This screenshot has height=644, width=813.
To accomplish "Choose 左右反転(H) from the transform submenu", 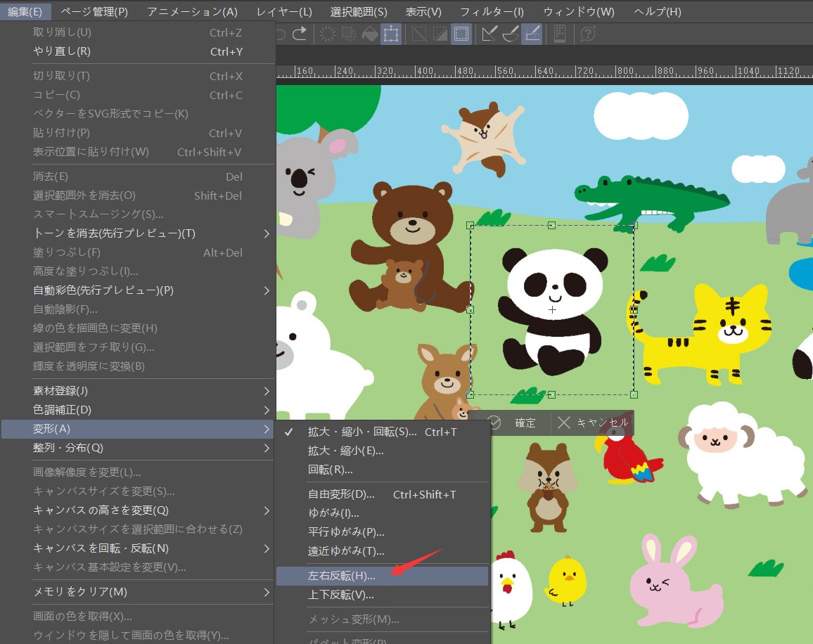I will 342,576.
